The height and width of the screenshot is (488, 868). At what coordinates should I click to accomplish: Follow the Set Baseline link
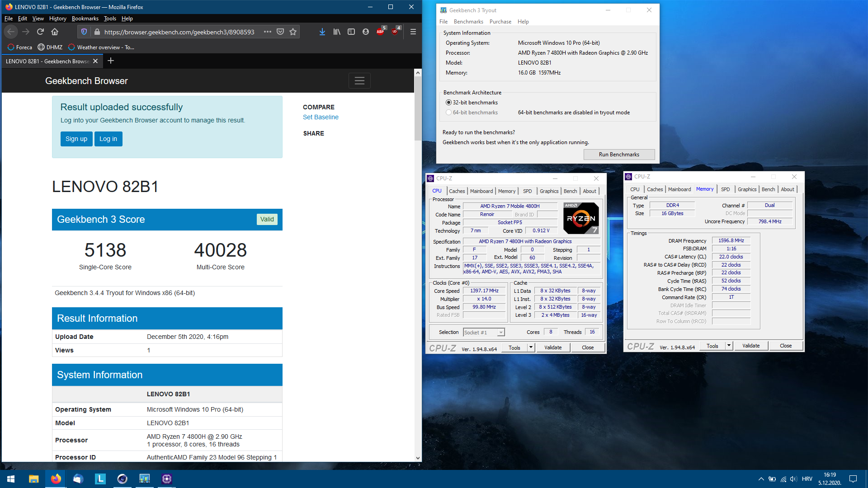[321, 117]
